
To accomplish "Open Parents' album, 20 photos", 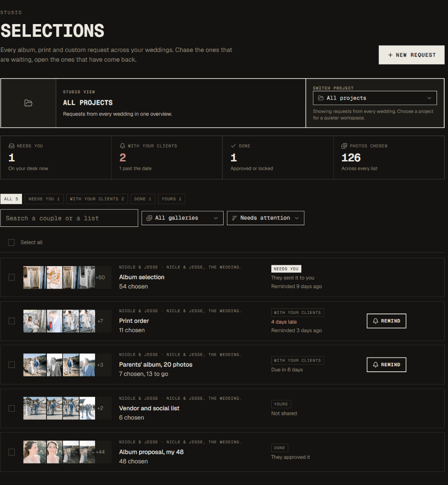I will click(156, 365).
